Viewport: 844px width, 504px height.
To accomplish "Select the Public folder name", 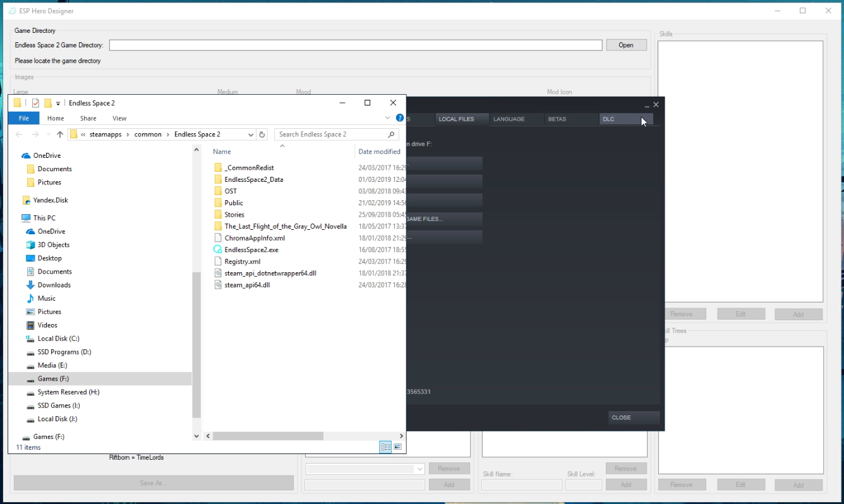I will tap(234, 203).
